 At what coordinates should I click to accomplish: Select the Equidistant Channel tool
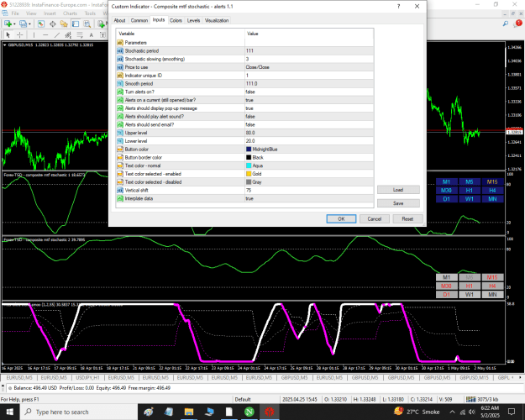click(x=68, y=34)
